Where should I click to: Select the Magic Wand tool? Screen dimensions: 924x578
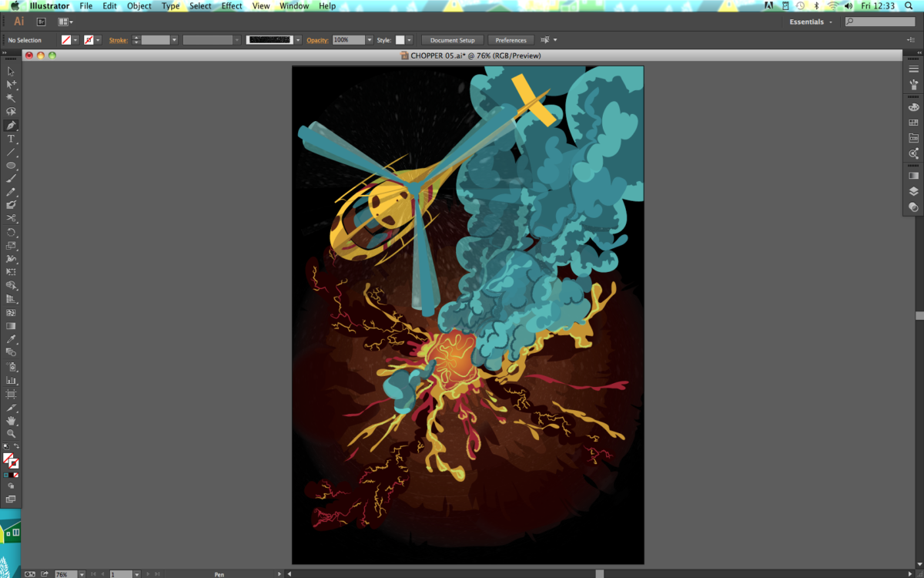[x=11, y=98]
